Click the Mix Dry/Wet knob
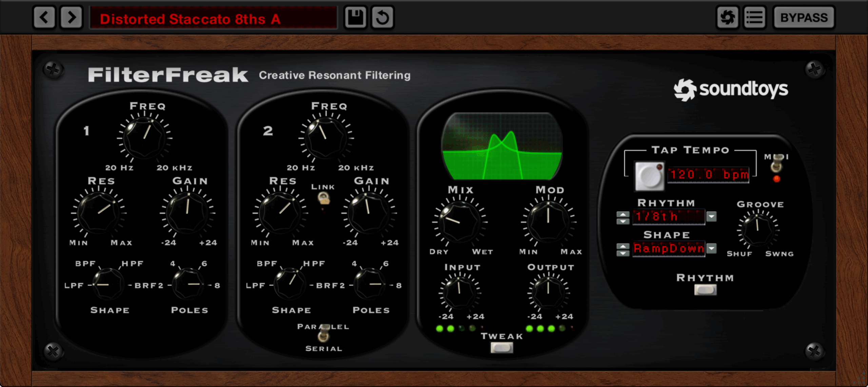 pyautogui.click(x=459, y=222)
